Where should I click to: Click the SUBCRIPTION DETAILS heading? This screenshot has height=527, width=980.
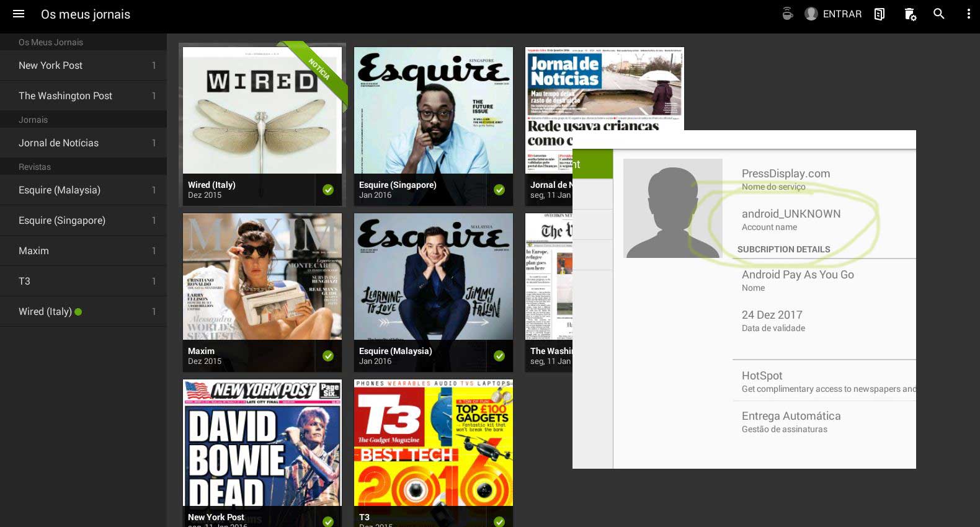(783, 249)
